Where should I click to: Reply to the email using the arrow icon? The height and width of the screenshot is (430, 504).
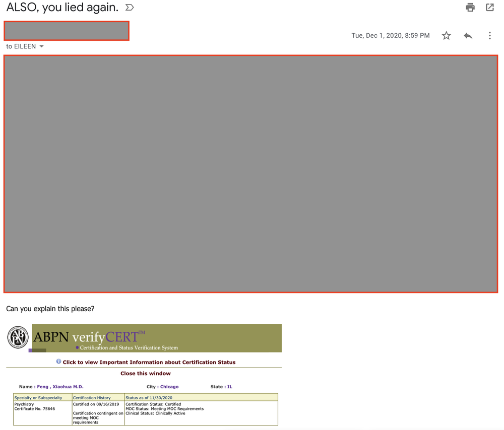coord(468,36)
